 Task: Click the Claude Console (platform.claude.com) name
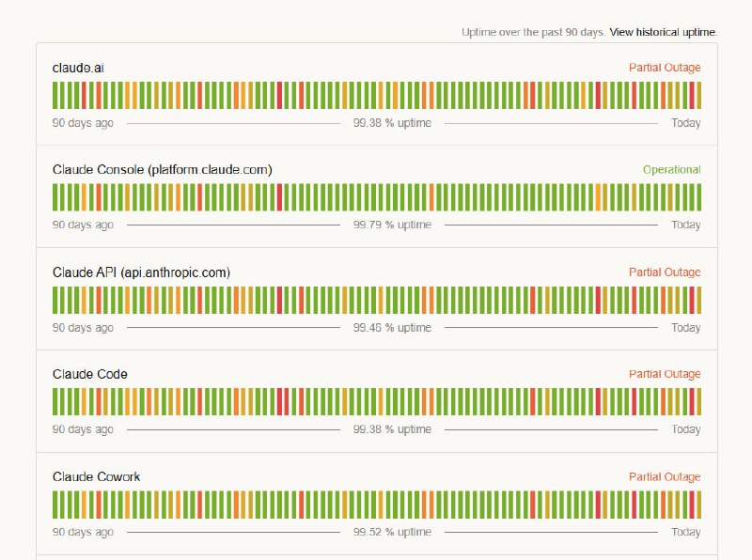pyautogui.click(x=162, y=170)
